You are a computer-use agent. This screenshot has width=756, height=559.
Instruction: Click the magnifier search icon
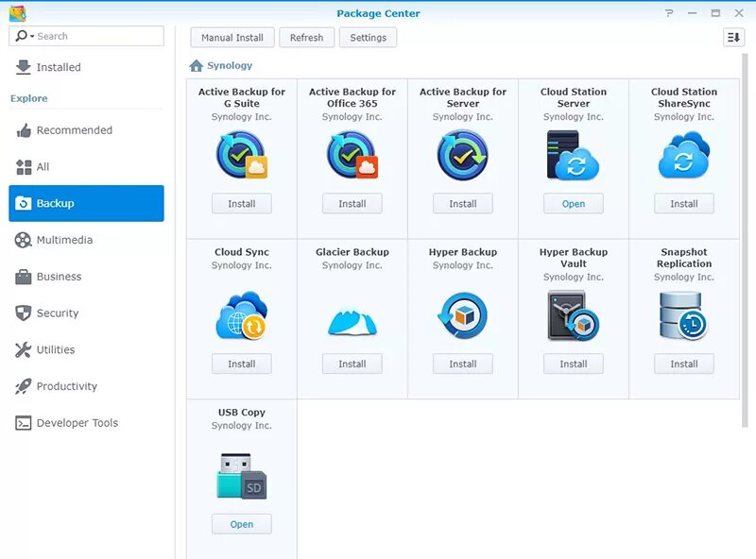coord(21,36)
